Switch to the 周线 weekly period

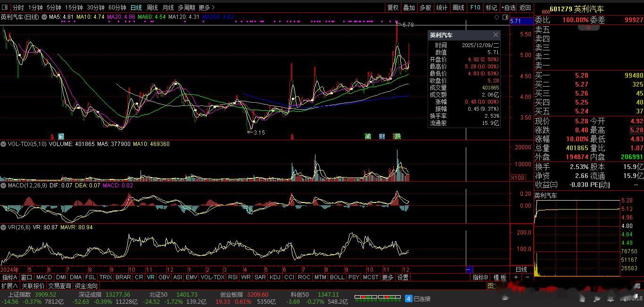[x=152, y=8]
